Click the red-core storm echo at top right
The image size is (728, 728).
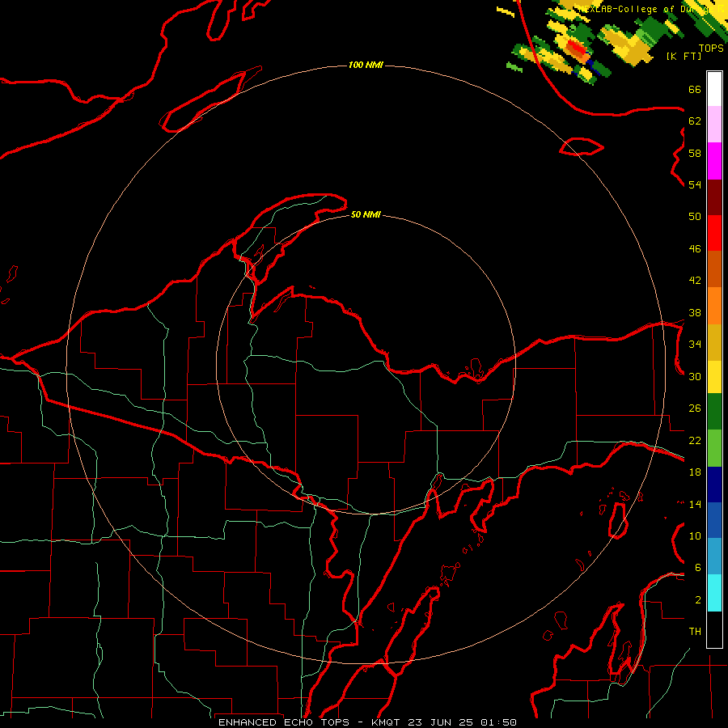[x=577, y=49]
